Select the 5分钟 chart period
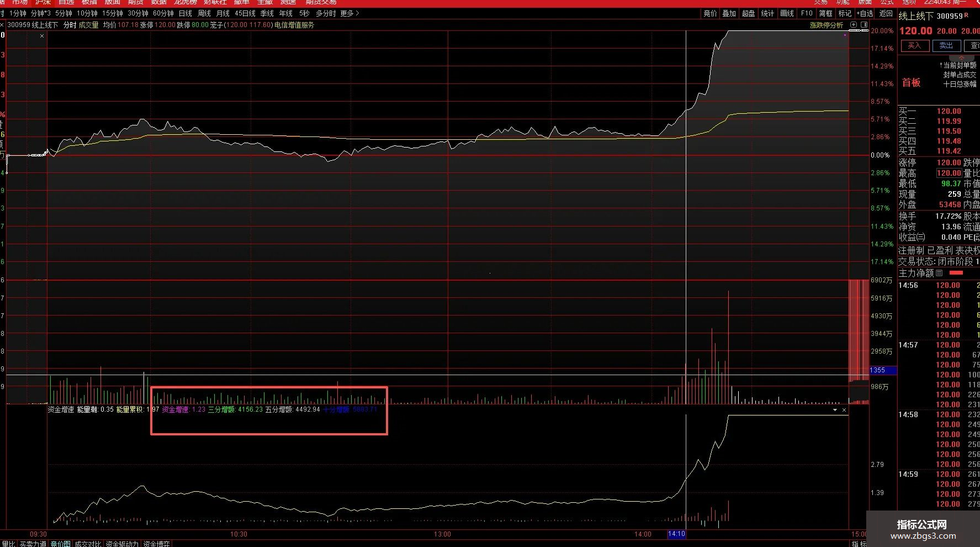The height and width of the screenshot is (547, 980). click(64, 13)
